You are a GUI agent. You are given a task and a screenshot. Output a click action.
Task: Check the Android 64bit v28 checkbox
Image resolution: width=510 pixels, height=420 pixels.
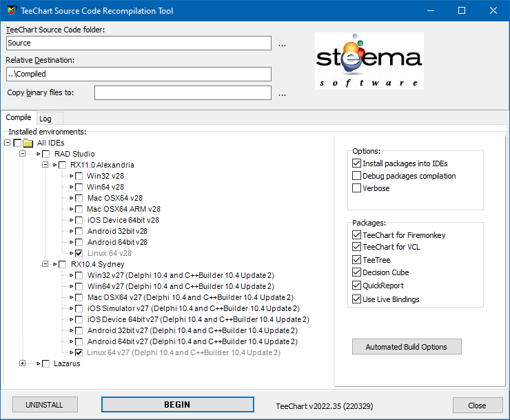click(79, 243)
